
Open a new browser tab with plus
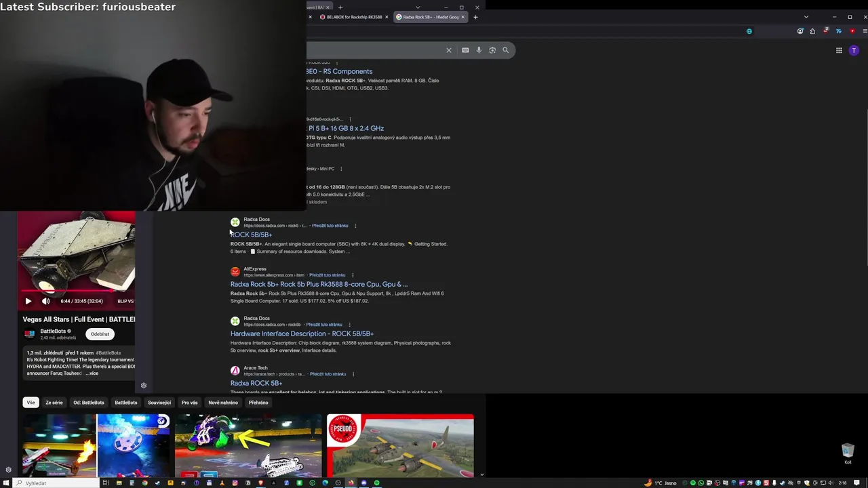coord(475,17)
